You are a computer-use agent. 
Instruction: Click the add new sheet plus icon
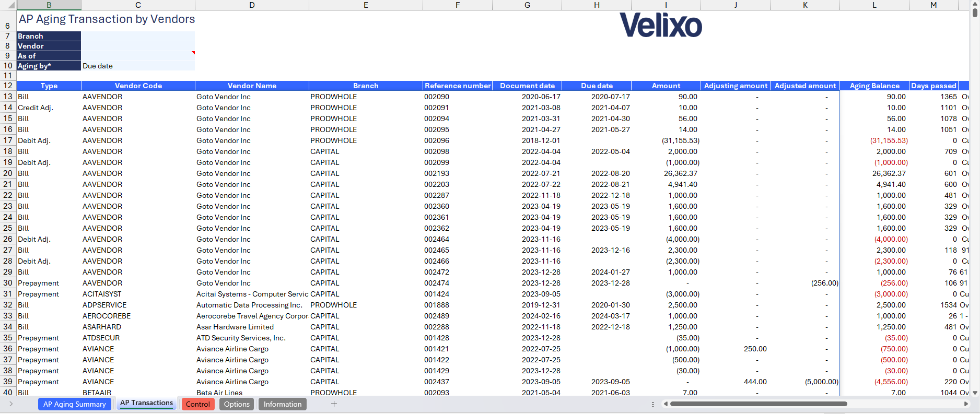point(334,404)
